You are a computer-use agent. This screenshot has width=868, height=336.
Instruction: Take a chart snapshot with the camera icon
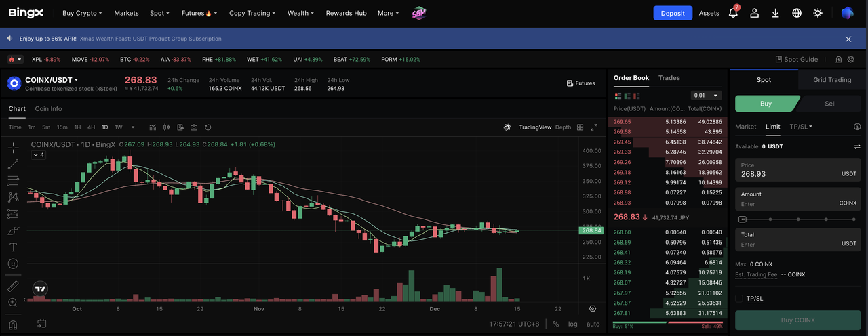point(194,127)
